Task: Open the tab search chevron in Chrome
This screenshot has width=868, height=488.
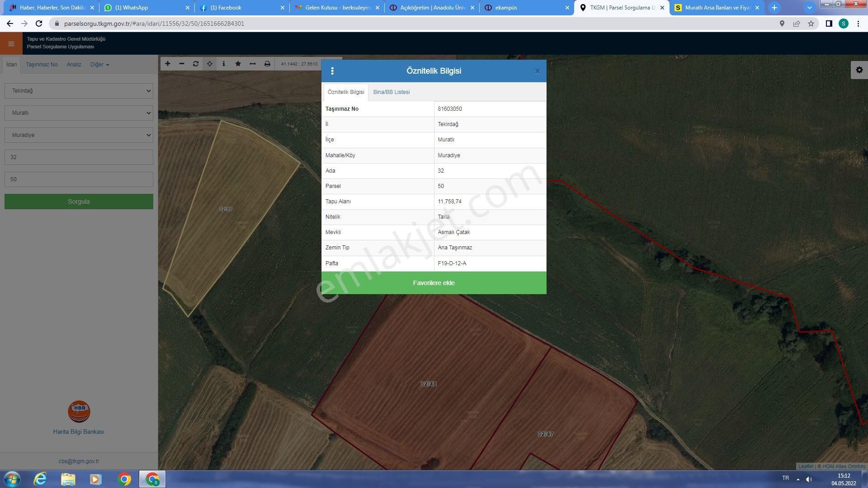Action: pyautogui.click(x=809, y=8)
